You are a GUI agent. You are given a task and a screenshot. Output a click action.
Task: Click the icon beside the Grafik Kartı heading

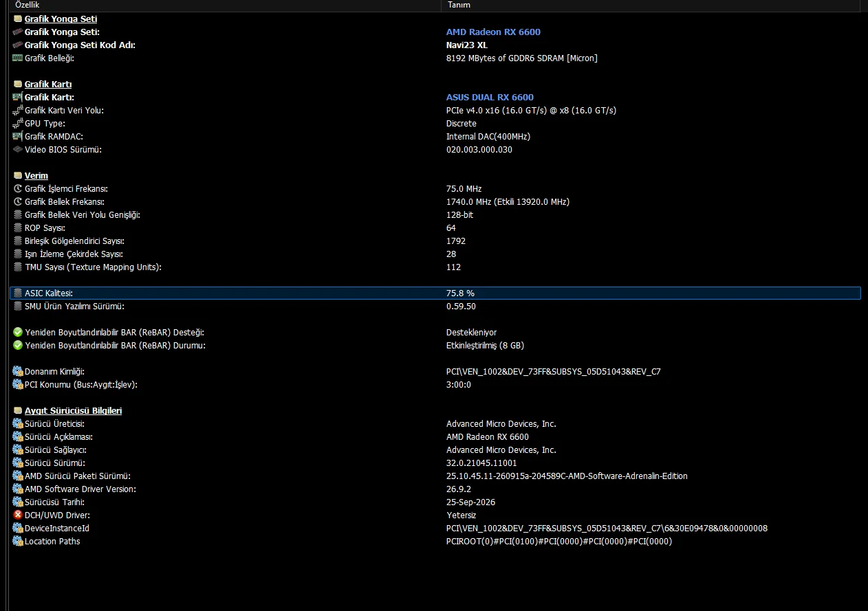pyautogui.click(x=18, y=85)
